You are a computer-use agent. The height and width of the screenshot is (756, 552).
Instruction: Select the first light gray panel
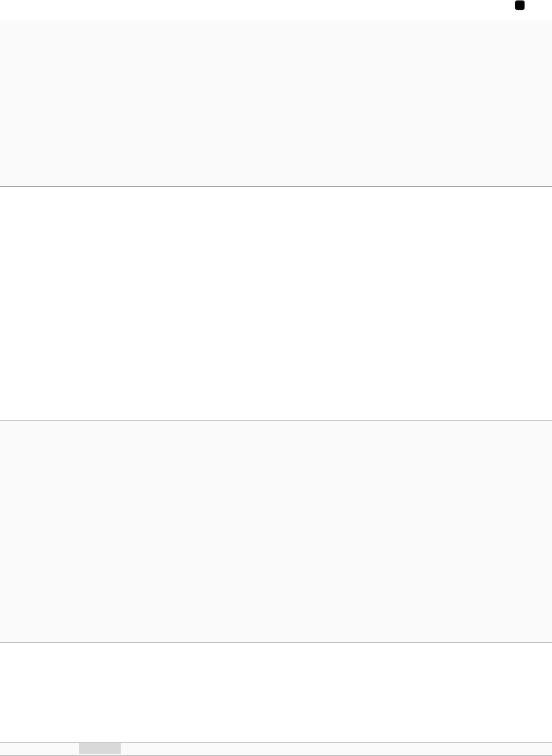coord(276,103)
